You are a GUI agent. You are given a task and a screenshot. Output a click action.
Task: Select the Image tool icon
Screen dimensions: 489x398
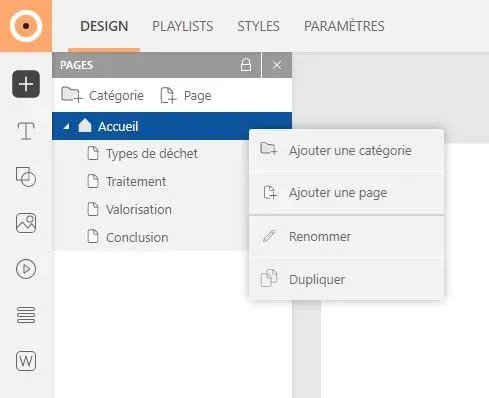tap(26, 223)
